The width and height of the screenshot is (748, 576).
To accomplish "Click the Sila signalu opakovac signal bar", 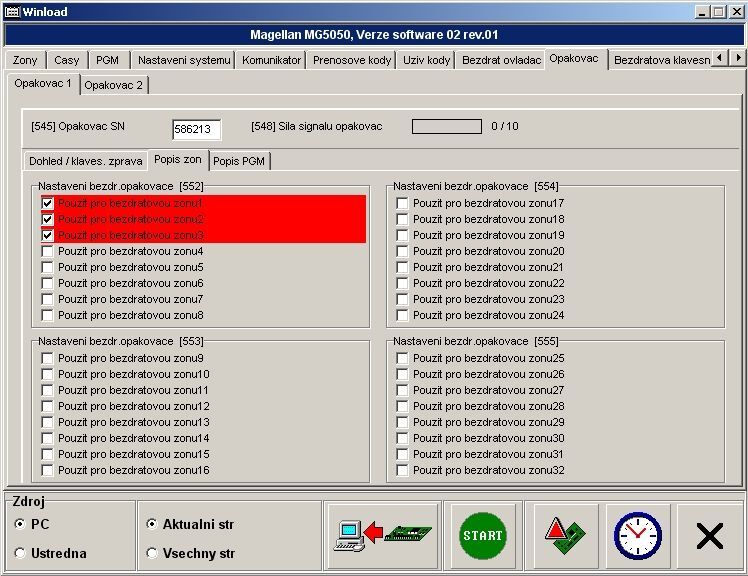I will coord(446,126).
